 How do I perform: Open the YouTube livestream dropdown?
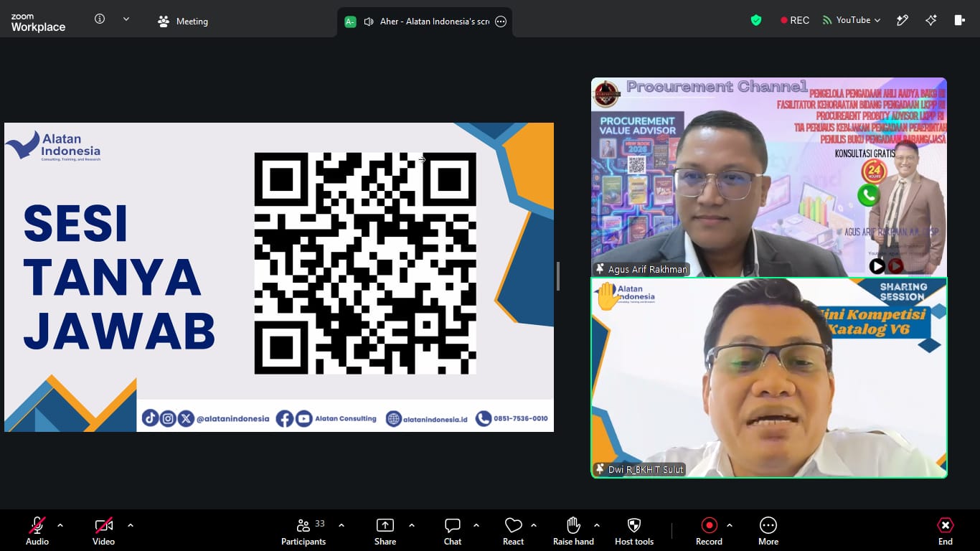(x=852, y=20)
